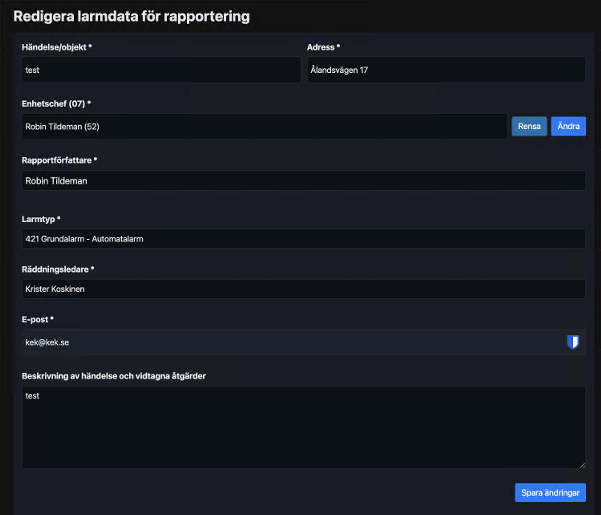Click the Rensa button

pyautogui.click(x=529, y=126)
